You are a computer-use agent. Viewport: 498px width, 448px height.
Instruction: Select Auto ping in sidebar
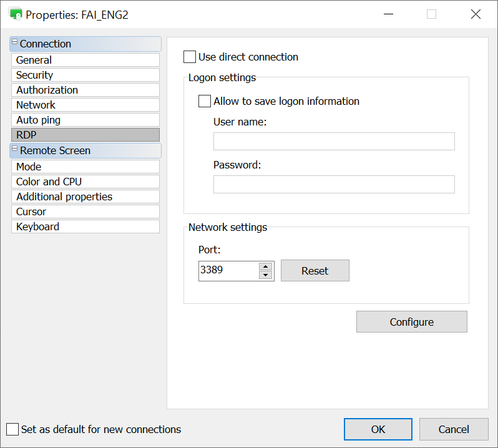85,120
